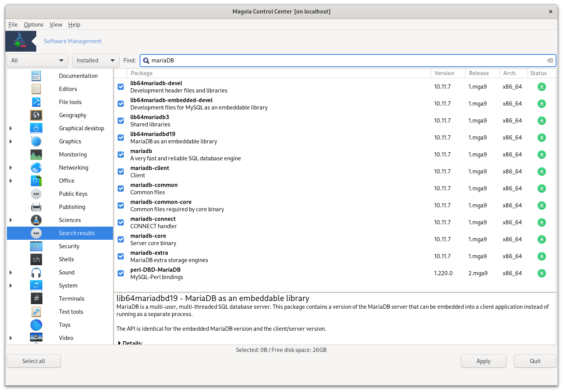
Task: Click the Security lock icon
Action: tap(36, 246)
